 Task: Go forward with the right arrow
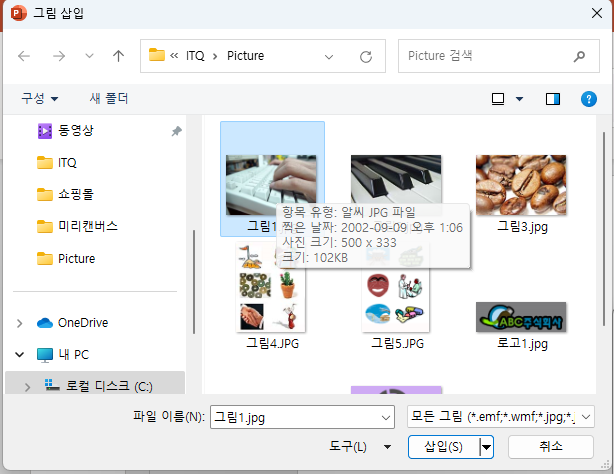click(59, 56)
